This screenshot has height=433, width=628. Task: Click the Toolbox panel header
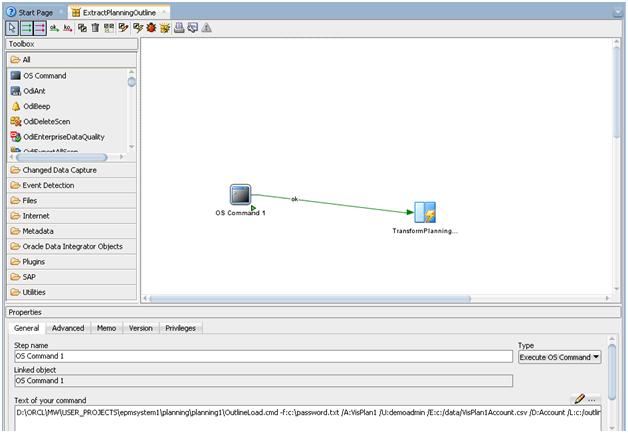(72, 44)
